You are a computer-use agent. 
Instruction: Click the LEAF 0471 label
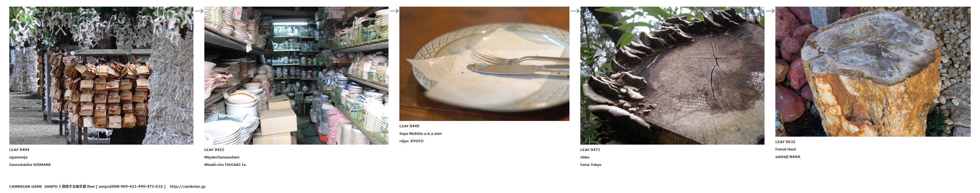[x=590, y=150]
